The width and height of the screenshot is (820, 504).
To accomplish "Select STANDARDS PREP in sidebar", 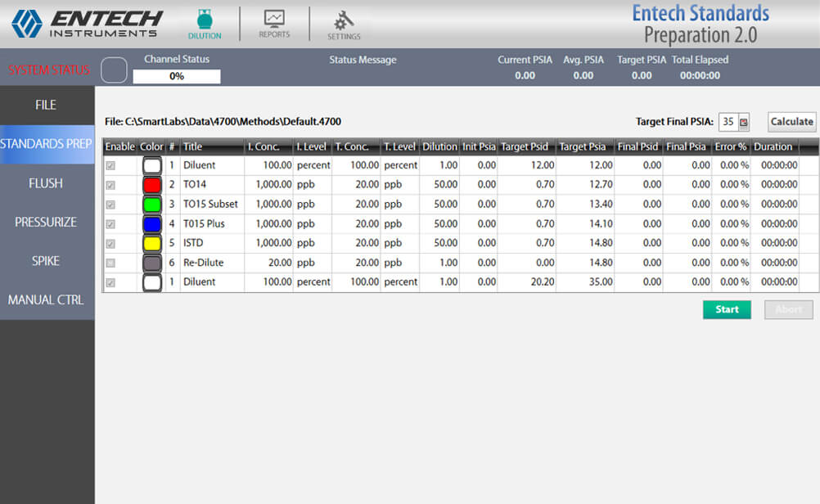I will tap(47, 144).
